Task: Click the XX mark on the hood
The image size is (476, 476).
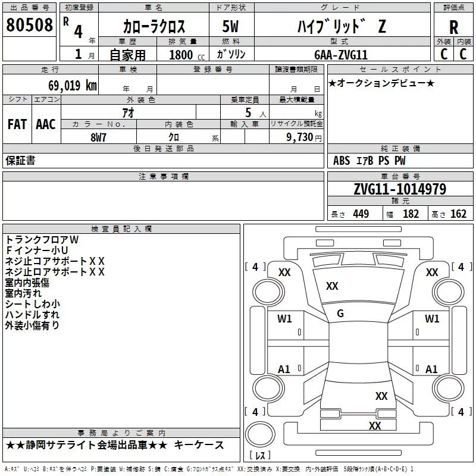Action: point(332,286)
